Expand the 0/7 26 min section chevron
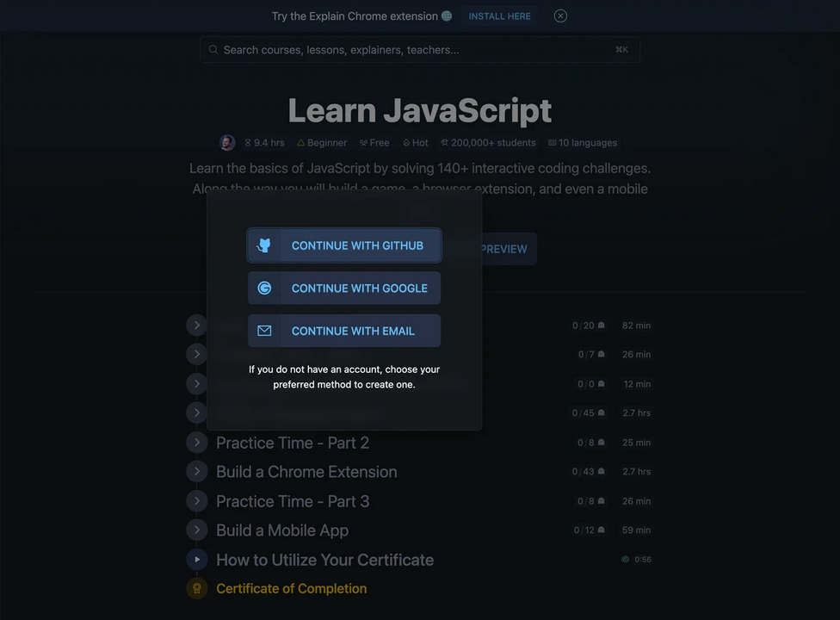 pyautogui.click(x=196, y=354)
